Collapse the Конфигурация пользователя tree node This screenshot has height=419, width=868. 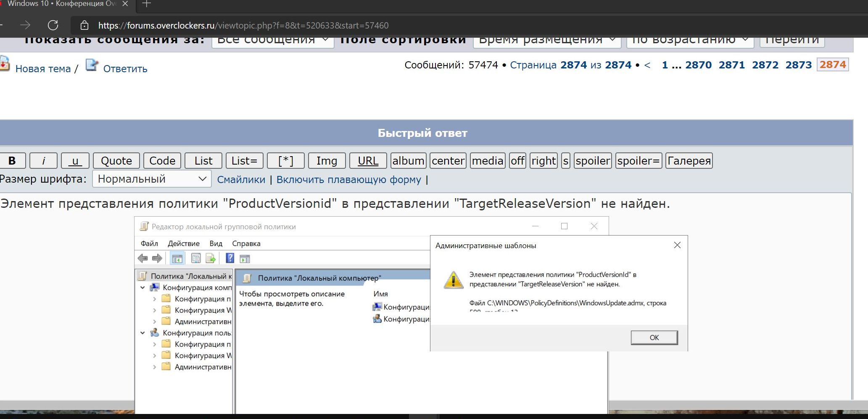point(142,333)
